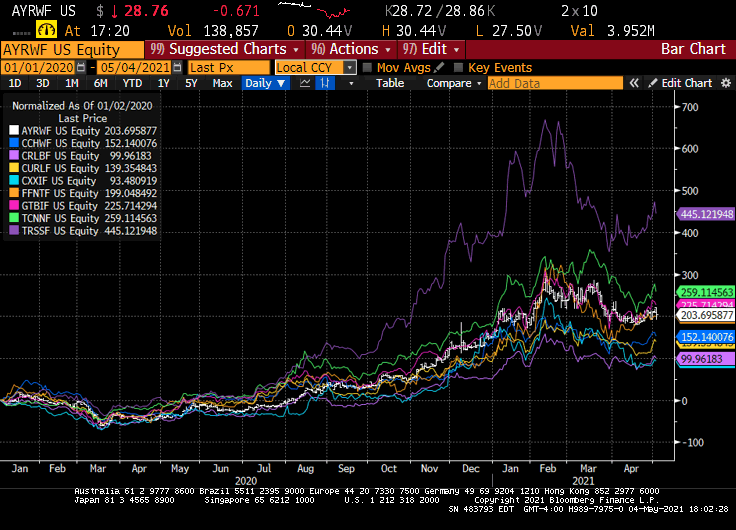Click the lavender CRLBF legend swatch
This screenshot has width=736, height=530.
pyautogui.click(x=14, y=155)
